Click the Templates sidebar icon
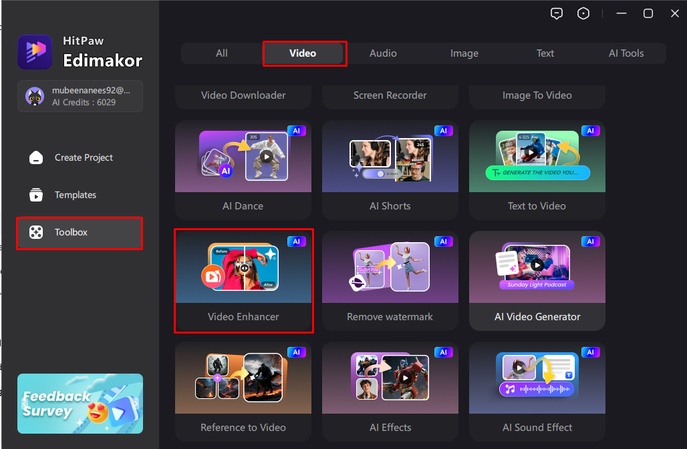Image resolution: width=687 pixels, height=449 pixels. pyautogui.click(x=36, y=195)
